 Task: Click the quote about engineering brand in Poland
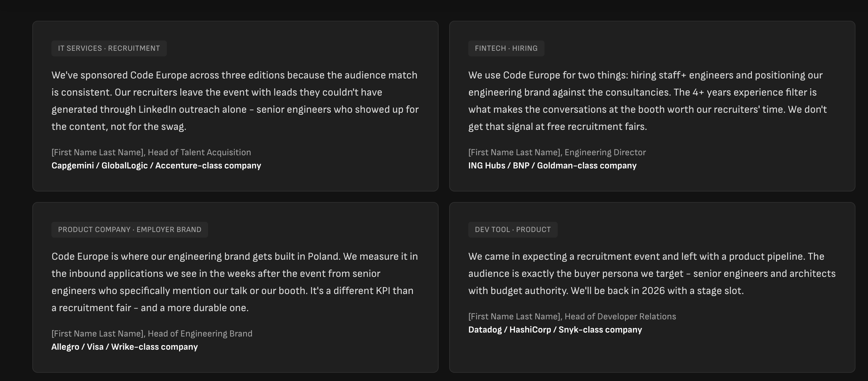[235, 282]
